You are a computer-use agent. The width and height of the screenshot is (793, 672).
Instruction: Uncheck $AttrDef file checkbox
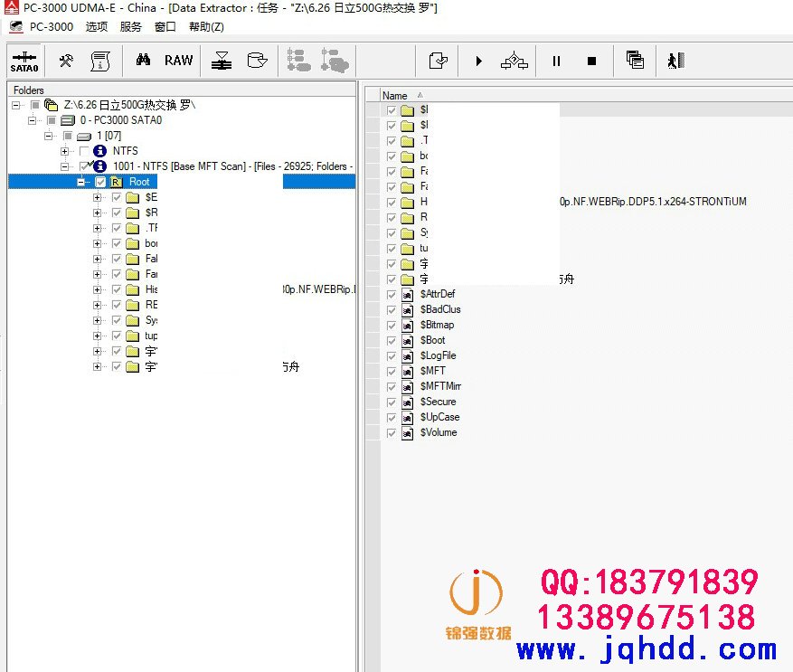click(x=392, y=295)
